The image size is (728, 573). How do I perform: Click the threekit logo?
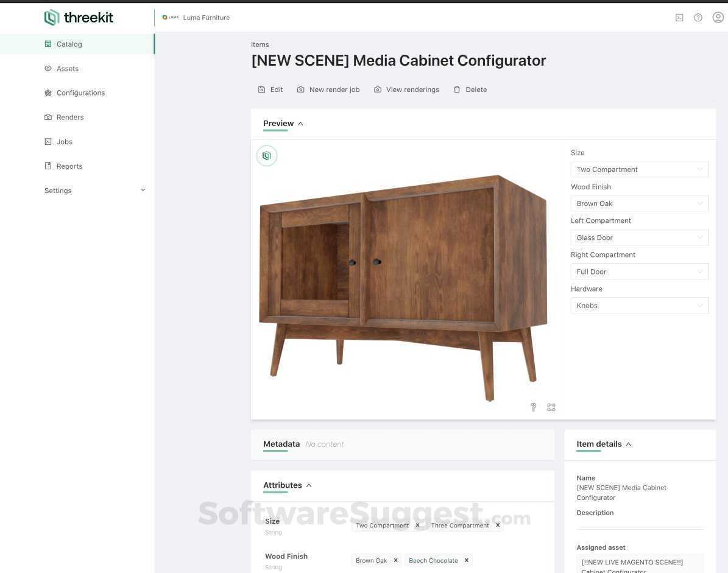pos(79,18)
